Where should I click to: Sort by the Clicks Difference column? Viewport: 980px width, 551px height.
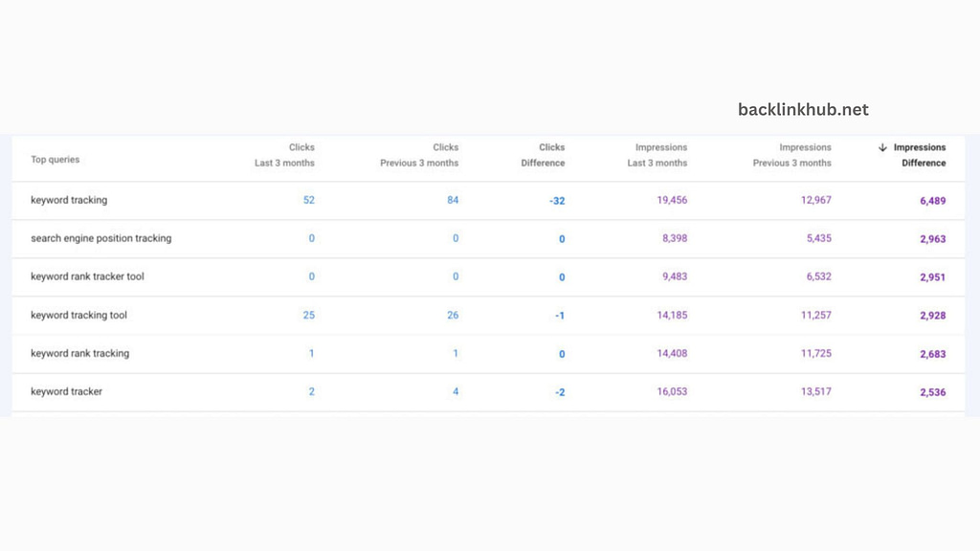543,155
